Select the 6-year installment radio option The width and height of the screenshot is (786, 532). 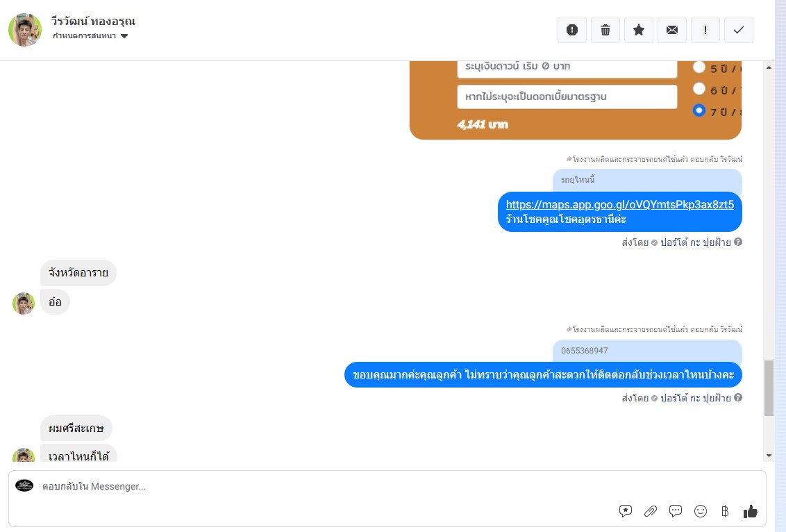(699, 89)
